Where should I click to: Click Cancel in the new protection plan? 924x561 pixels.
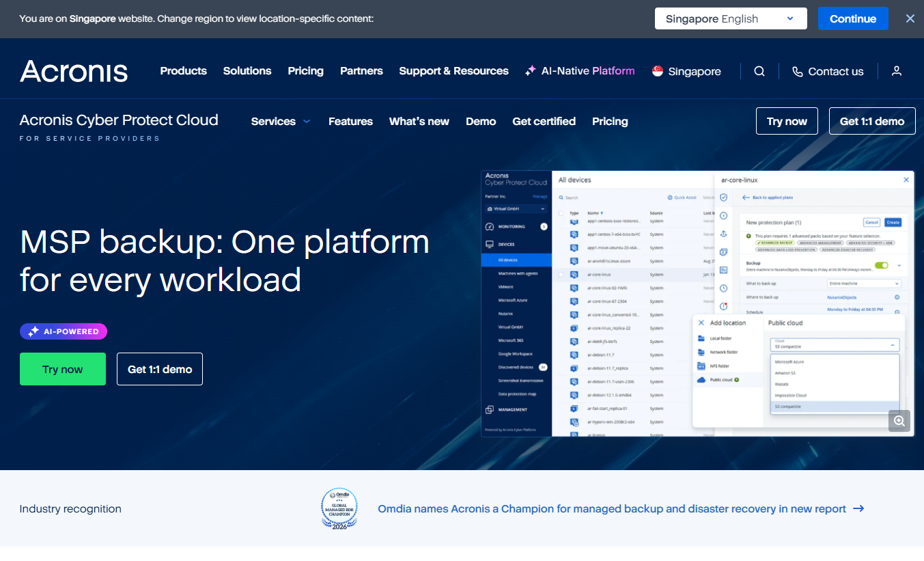(x=871, y=222)
